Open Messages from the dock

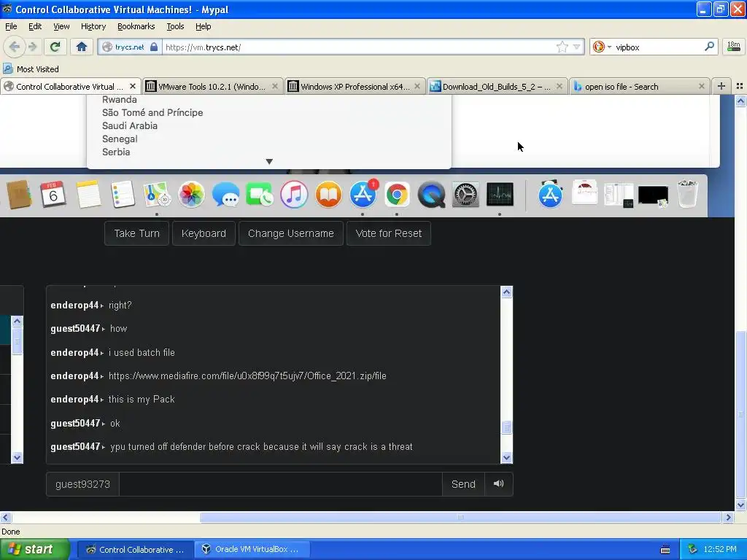226,194
